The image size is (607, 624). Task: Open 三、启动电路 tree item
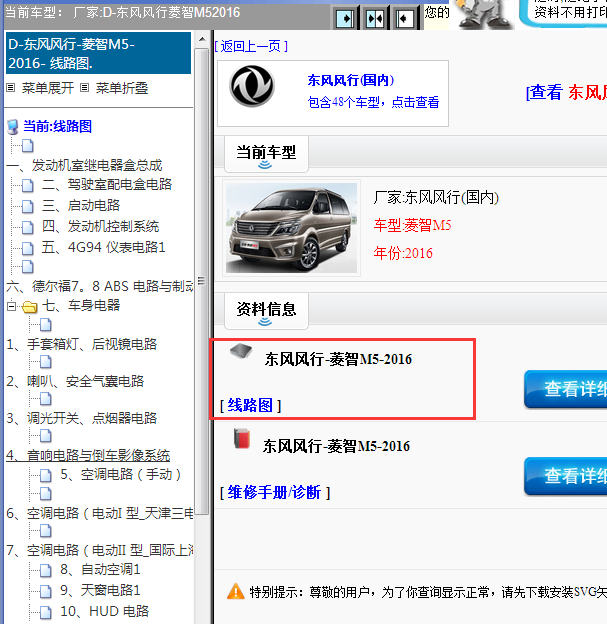coord(81,205)
